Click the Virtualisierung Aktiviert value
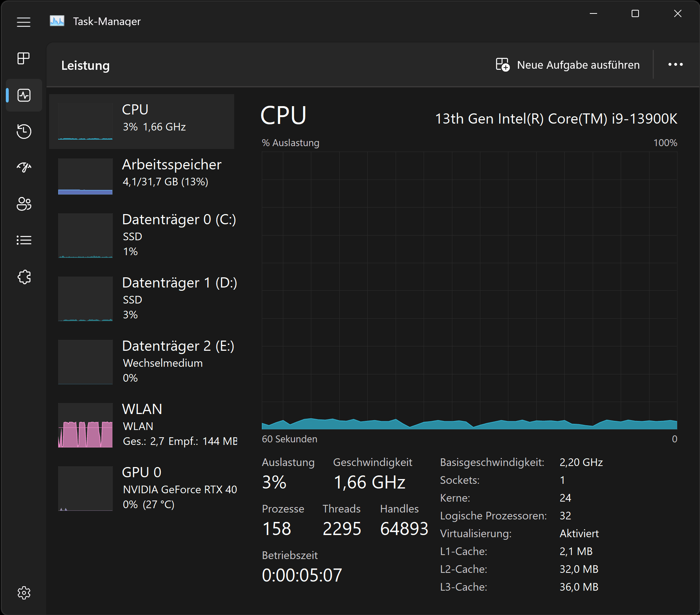Viewport: 700px width, 615px height. [x=579, y=534]
